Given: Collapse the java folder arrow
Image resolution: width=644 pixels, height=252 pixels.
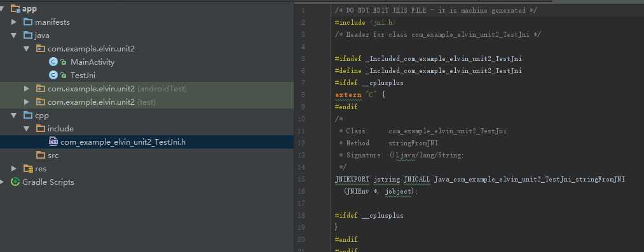Looking at the screenshot, I should [14, 36].
